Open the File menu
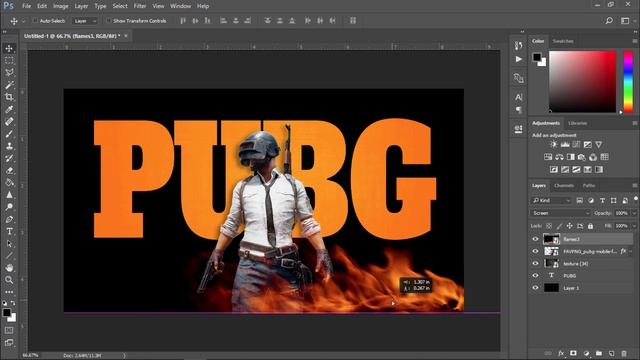 [26, 6]
